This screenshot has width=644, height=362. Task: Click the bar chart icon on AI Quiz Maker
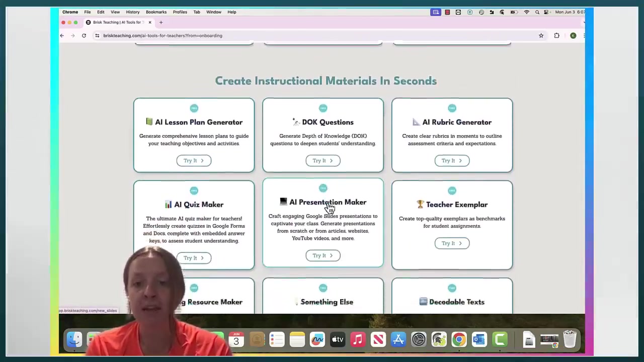point(169,204)
